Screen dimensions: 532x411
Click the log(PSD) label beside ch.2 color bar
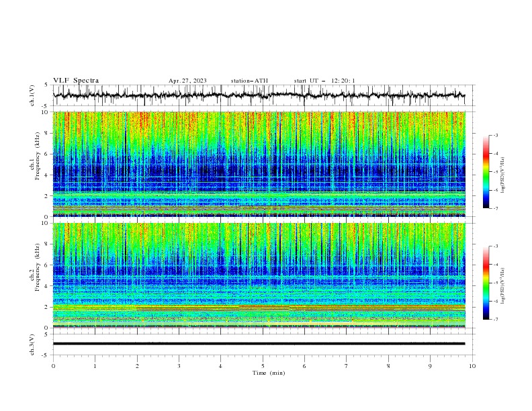click(503, 285)
